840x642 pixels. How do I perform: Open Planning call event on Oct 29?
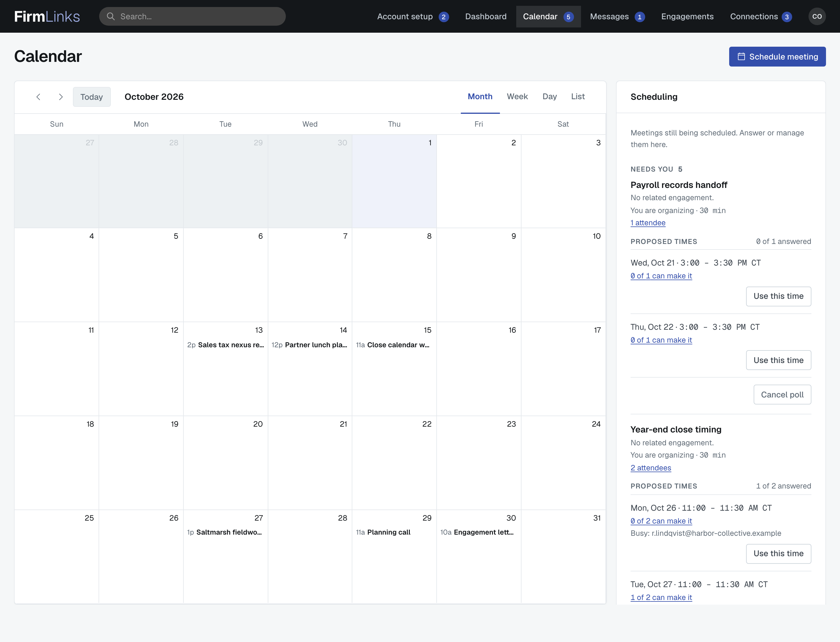[394, 532]
